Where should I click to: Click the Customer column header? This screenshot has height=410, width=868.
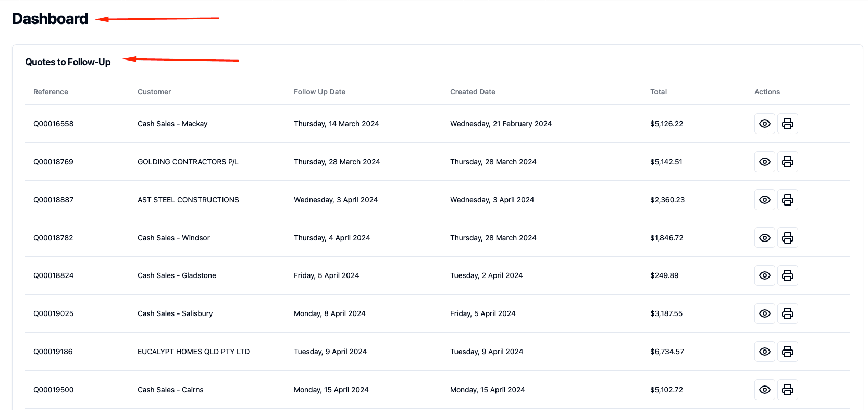click(x=154, y=92)
